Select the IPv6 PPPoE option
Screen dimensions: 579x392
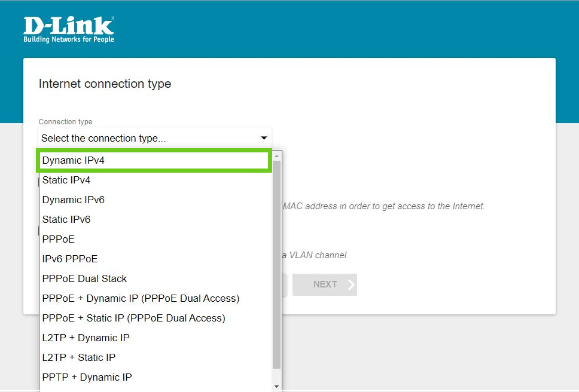[x=70, y=259]
